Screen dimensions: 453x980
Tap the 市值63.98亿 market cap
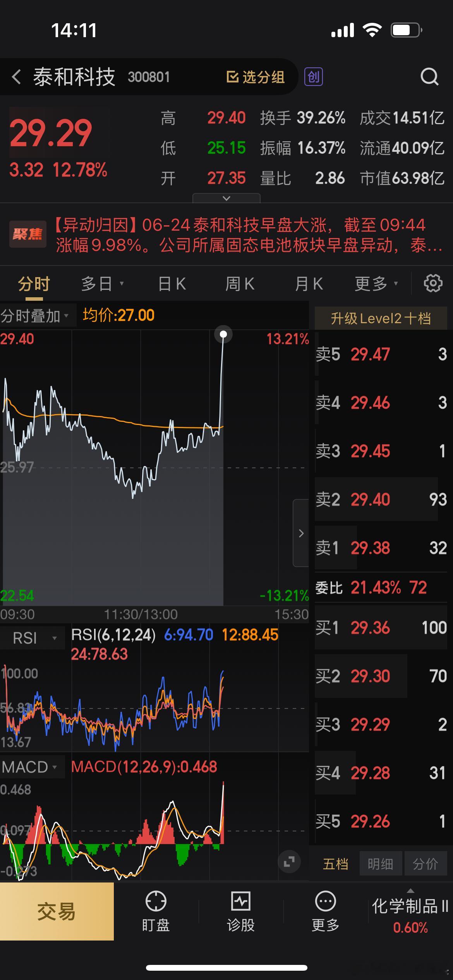(402, 178)
